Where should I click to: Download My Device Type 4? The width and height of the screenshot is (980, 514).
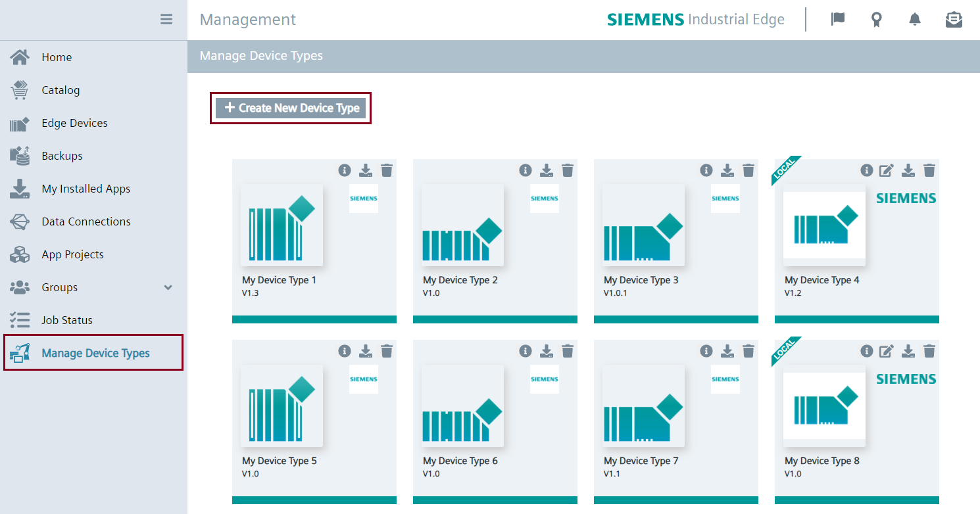pyautogui.click(x=908, y=170)
